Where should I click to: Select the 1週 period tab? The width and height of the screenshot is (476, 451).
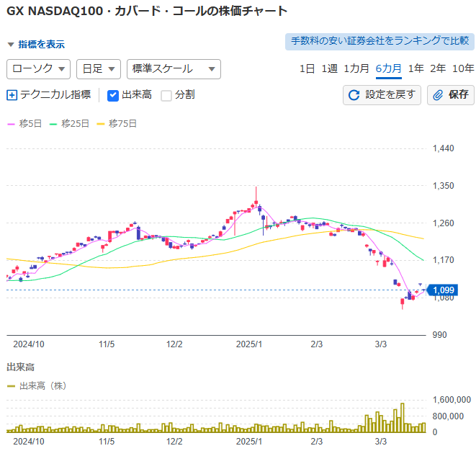(329, 68)
